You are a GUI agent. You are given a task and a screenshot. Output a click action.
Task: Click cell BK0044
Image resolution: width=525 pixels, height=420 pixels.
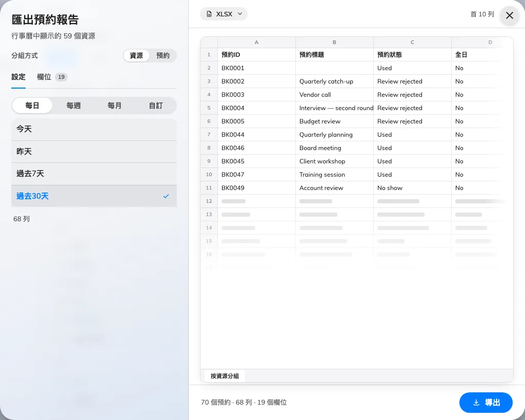pyautogui.click(x=256, y=135)
